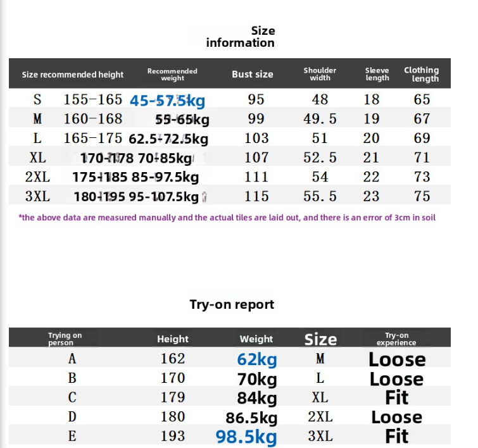Viewport: 478px width, 448px height.
Task: Click the "Sleeve length" column header
Action: 377,74
